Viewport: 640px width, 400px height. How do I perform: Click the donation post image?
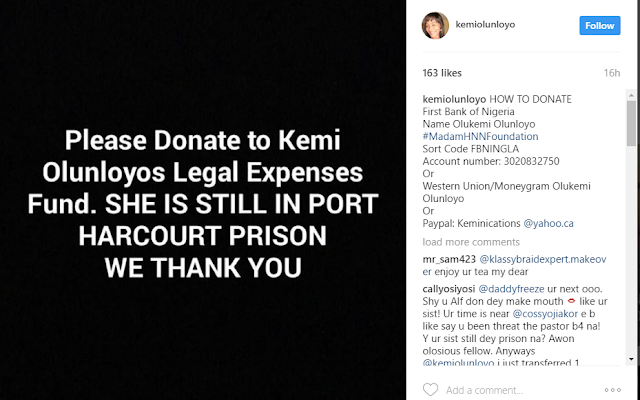coord(207,200)
